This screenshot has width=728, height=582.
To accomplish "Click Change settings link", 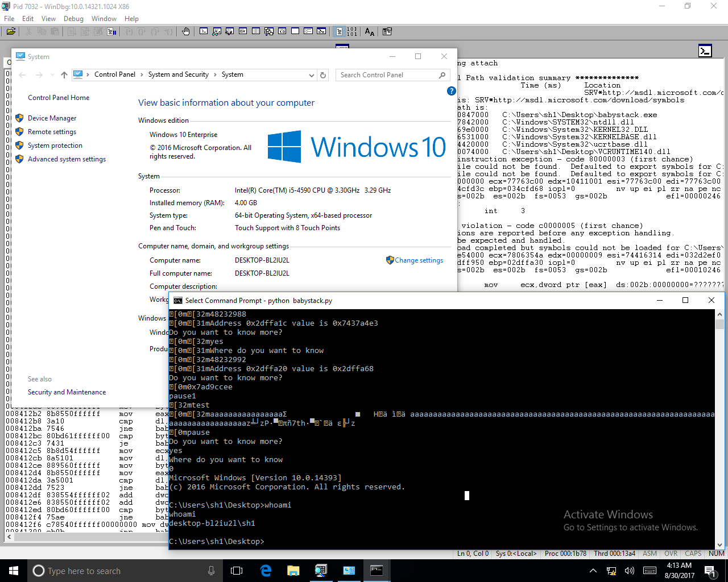I will [419, 260].
